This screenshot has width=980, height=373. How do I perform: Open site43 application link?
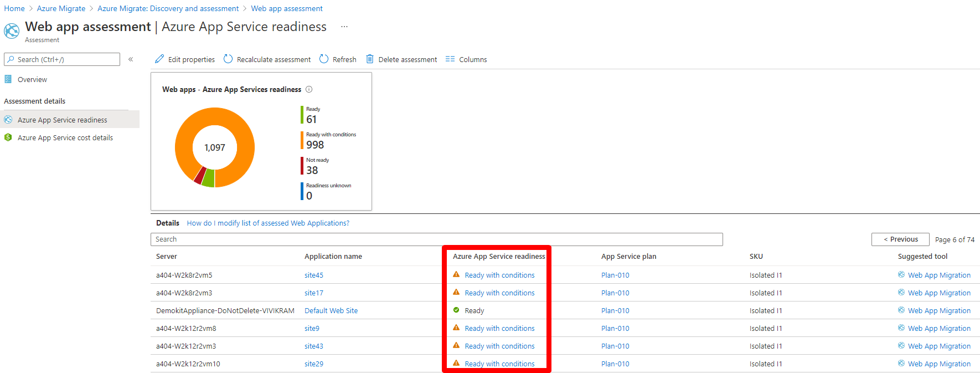click(314, 346)
